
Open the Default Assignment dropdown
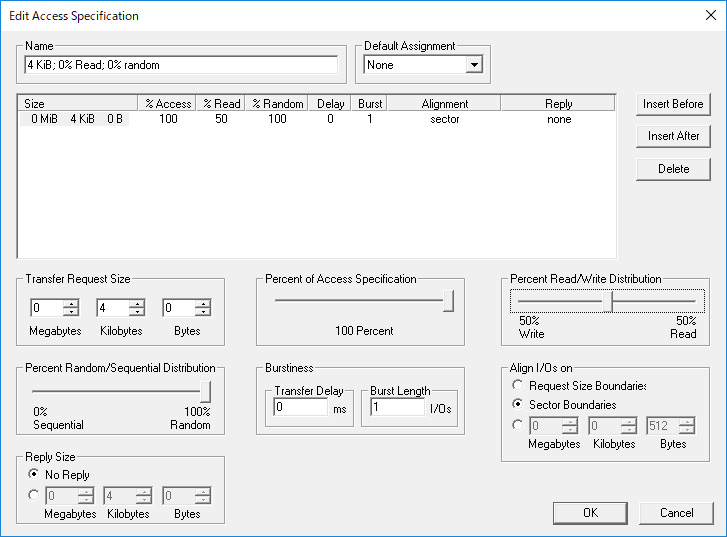click(474, 65)
